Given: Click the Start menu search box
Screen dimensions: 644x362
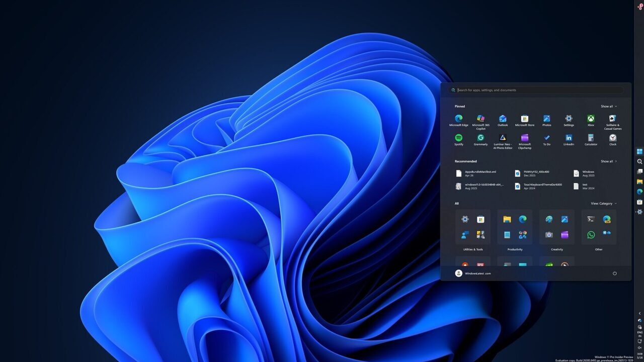Looking at the screenshot, I should click(536, 90).
